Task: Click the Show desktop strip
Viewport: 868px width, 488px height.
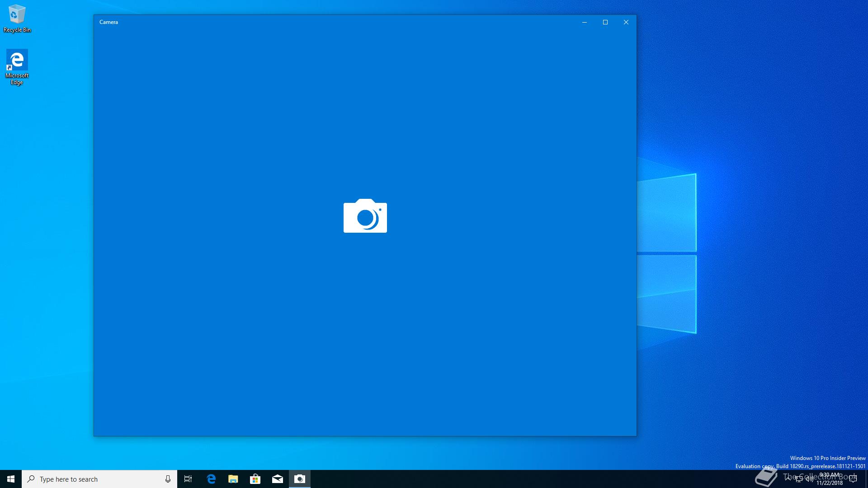Action: [x=866, y=479]
